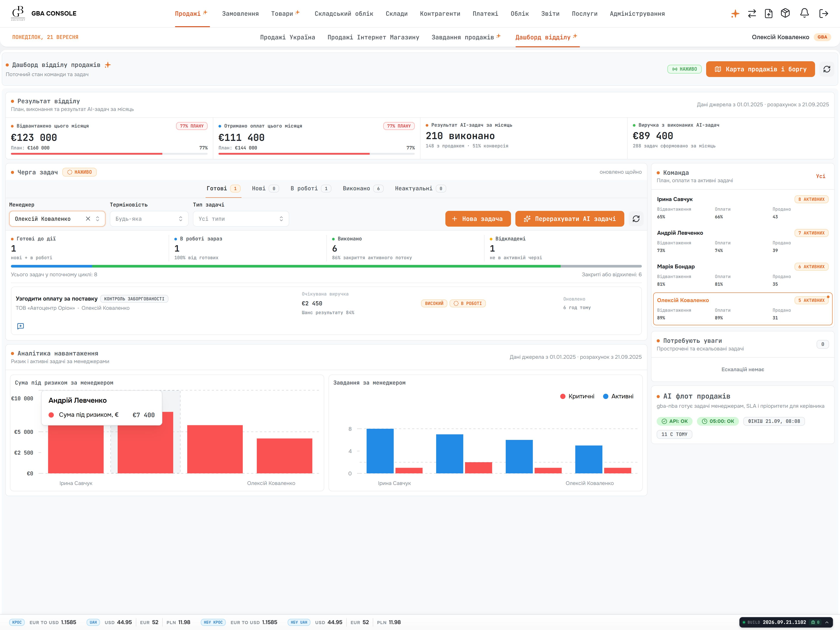
Task: Select Андрій Левченко team card
Action: click(x=742, y=241)
